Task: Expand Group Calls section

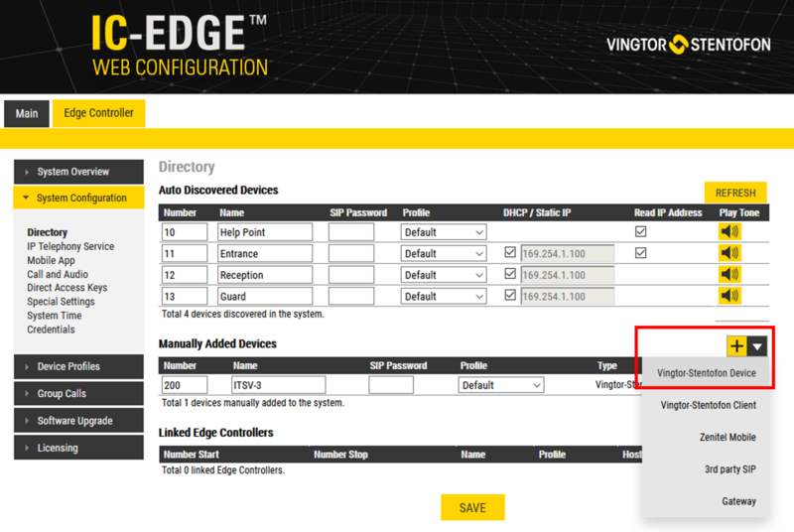Action: [x=78, y=393]
